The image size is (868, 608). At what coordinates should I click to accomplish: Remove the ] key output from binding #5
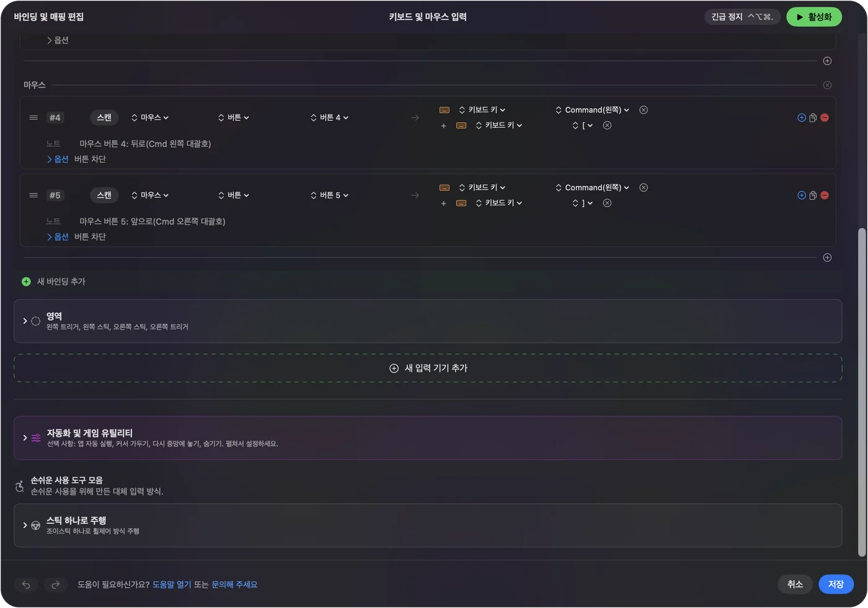click(607, 203)
